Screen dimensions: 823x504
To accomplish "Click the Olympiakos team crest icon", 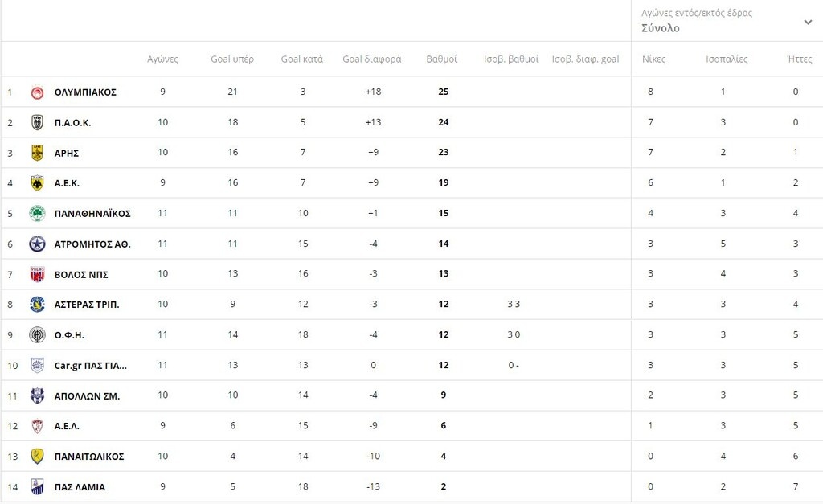I will click(x=37, y=92).
